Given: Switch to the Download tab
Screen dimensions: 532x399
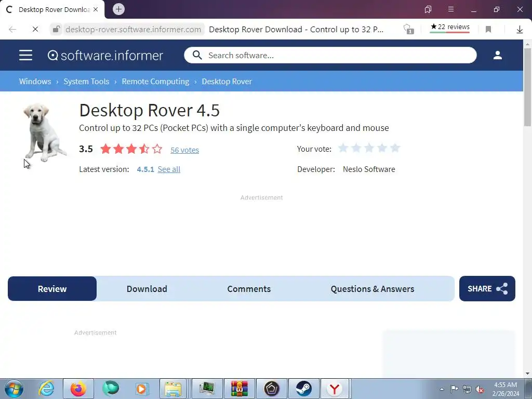Looking at the screenshot, I should pos(147,289).
